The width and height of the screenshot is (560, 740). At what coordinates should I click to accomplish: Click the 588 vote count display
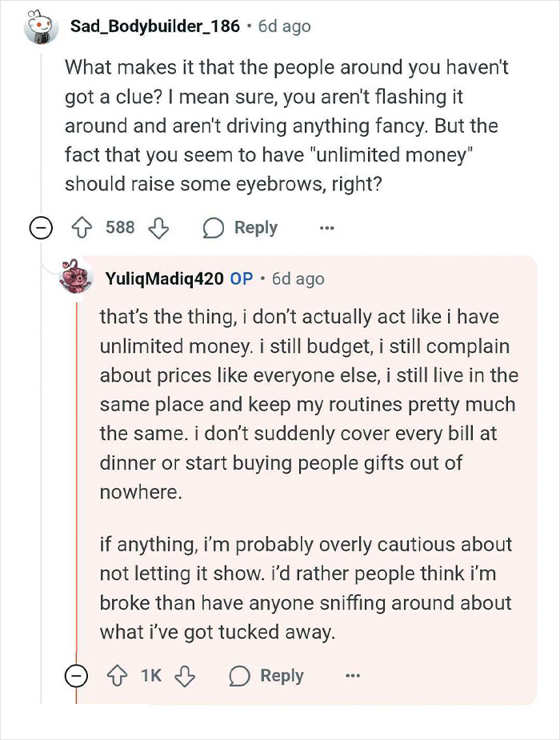pos(120,227)
